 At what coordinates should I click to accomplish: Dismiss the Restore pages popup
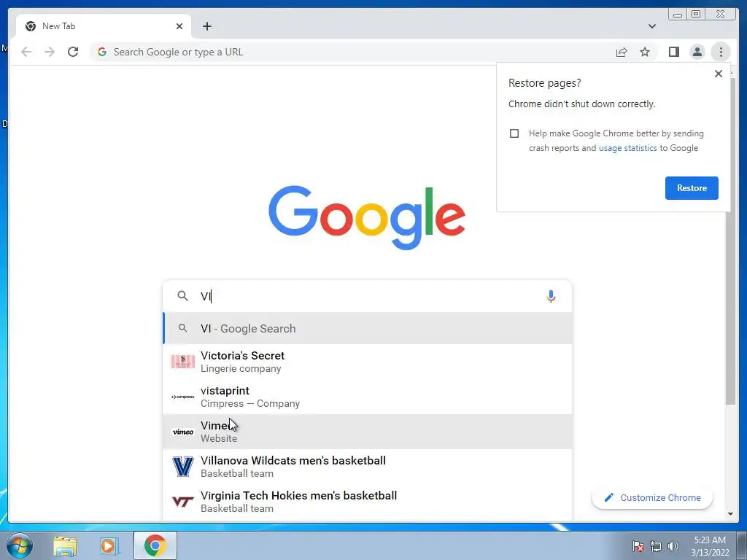tap(719, 74)
